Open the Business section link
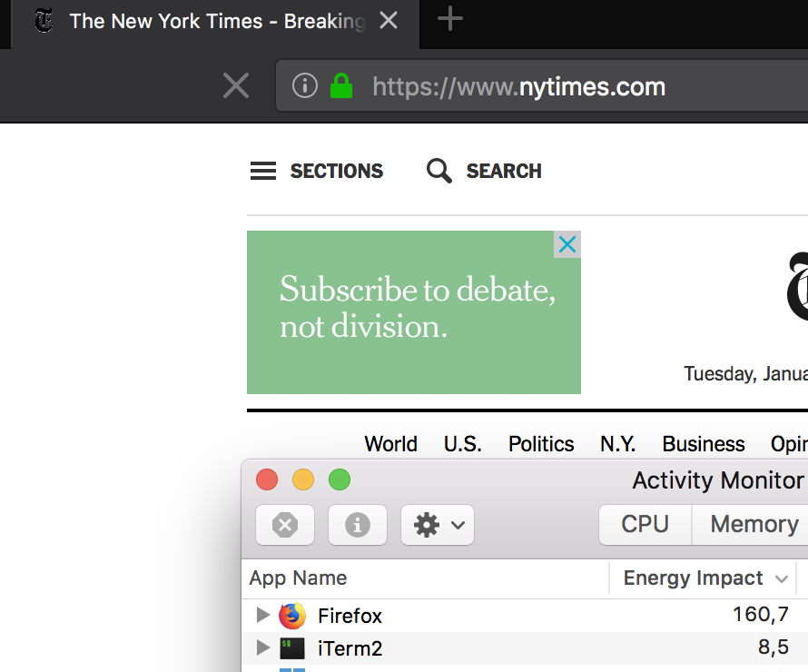The width and height of the screenshot is (808, 672). tap(704, 444)
